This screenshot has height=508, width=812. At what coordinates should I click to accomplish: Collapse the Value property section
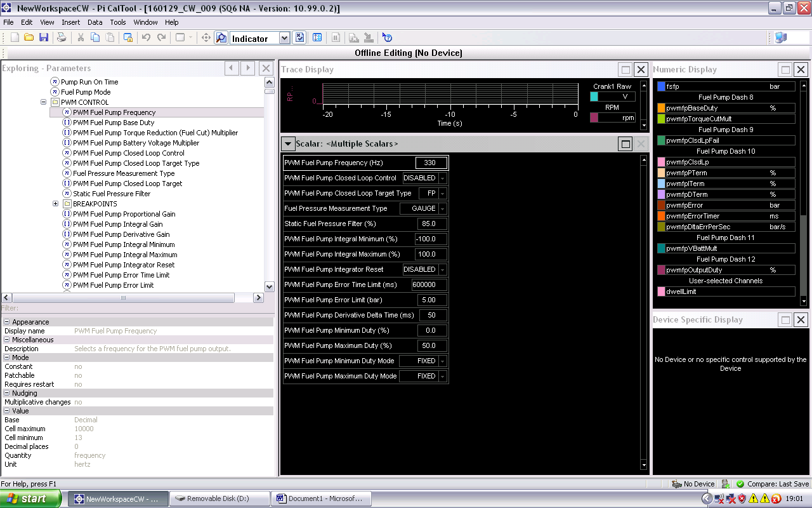point(7,411)
